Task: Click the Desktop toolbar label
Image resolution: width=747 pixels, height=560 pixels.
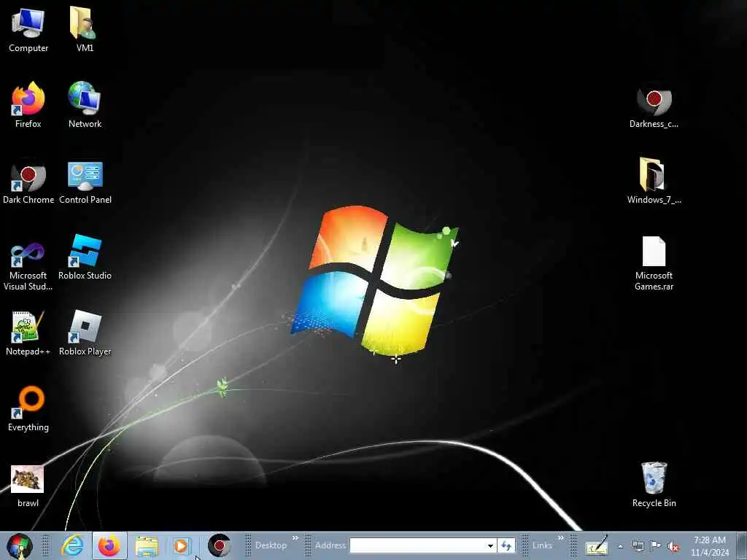Action: pyautogui.click(x=271, y=545)
